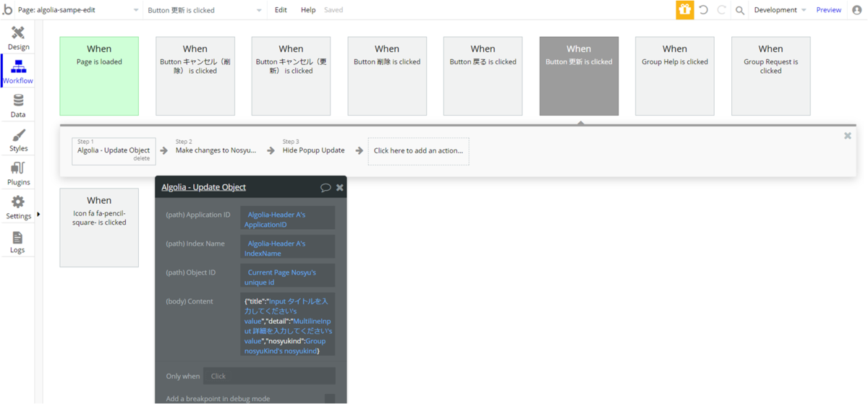Select the Group Help is clicked event
This screenshot has width=868, height=404.
click(675, 76)
